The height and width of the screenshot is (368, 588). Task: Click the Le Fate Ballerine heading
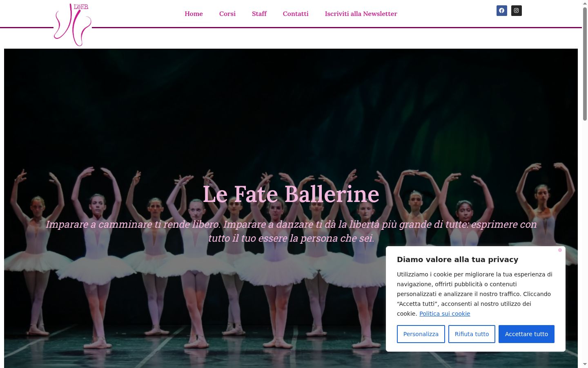(291, 194)
